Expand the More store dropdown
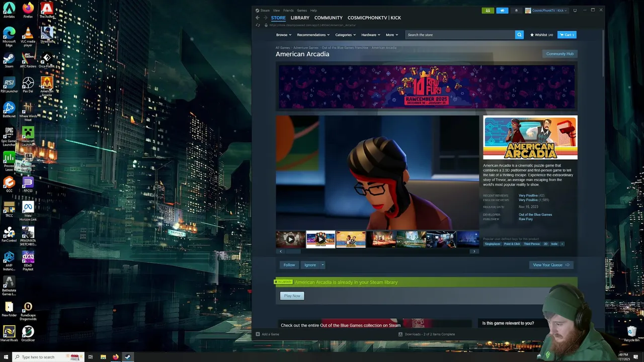 [x=392, y=35]
